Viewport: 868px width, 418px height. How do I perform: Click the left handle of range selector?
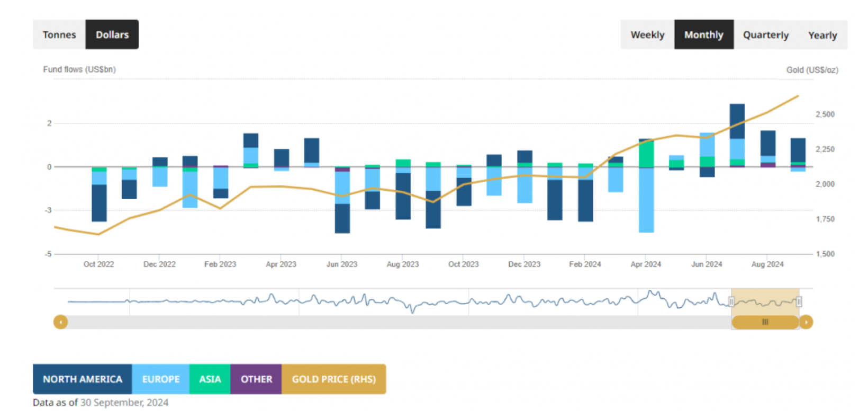click(x=731, y=302)
